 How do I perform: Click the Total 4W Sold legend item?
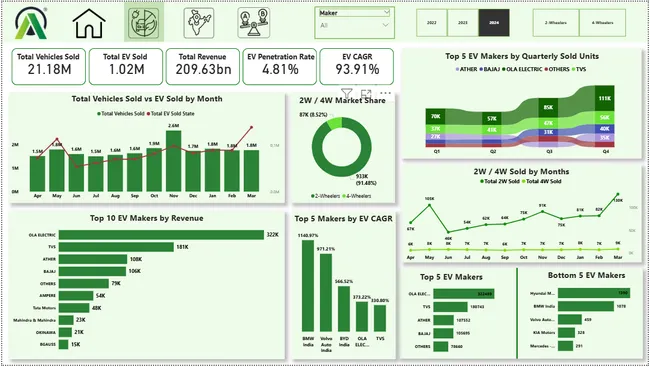pos(541,181)
